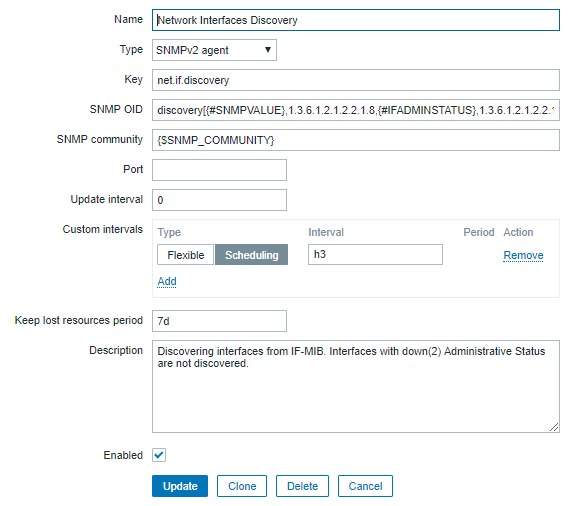Screen dimensions: 586x506
Task: Clone this discovery rule
Action: coord(242,486)
